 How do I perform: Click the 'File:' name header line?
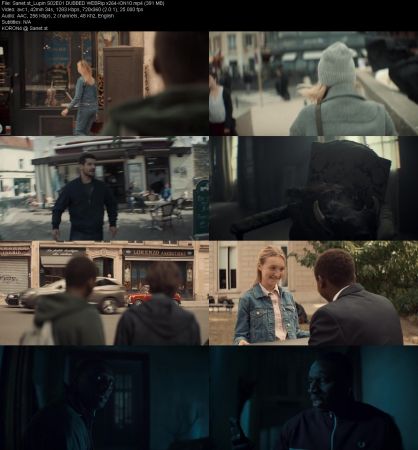point(83,3)
